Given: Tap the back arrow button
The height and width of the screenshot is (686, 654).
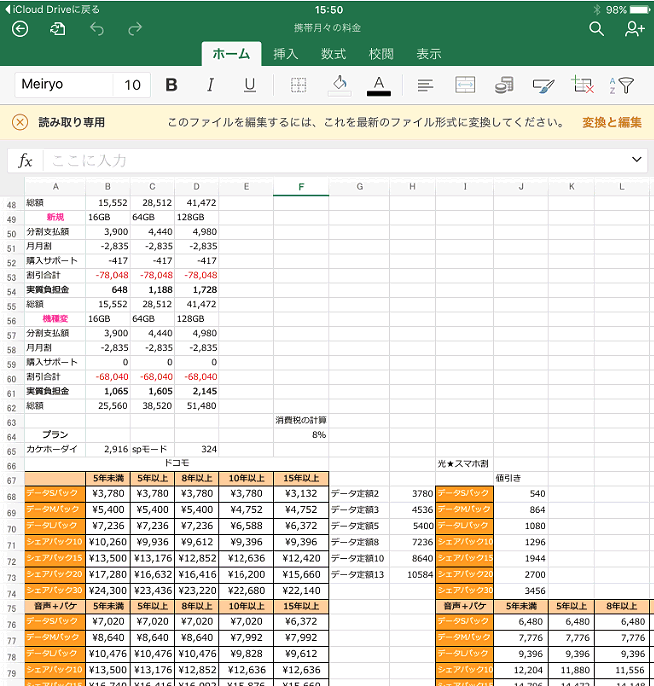Looking at the screenshot, I should pyautogui.click(x=20, y=29).
